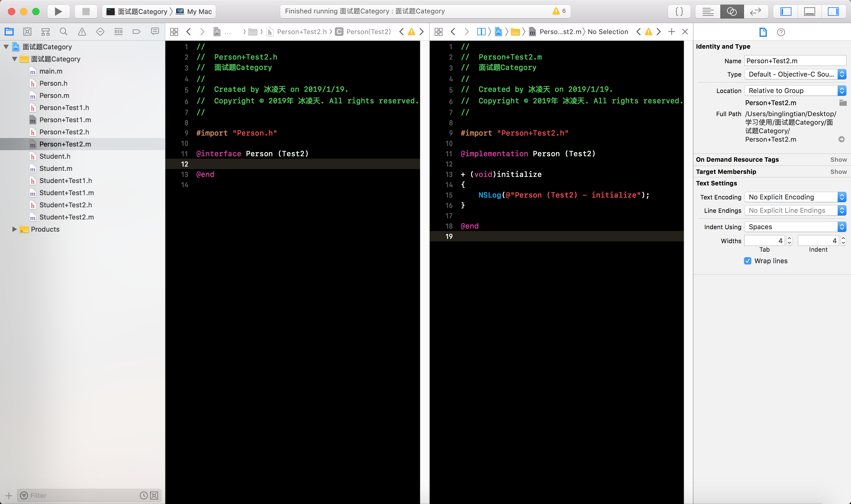Image resolution: width=851 pixels, height=504 pixels.
Task: Open the Breakpoint navigator icon
Action: coord(136,32)
